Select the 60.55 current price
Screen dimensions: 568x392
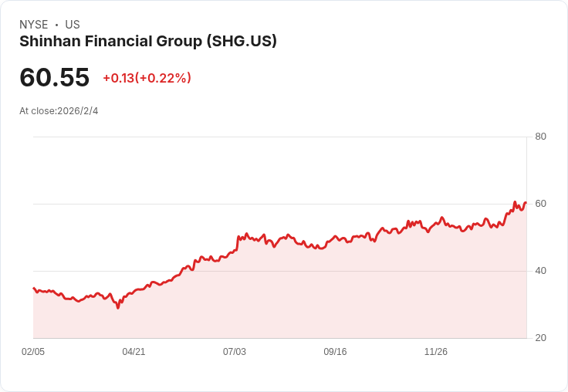pyautogui.click(x=54, y=77)
